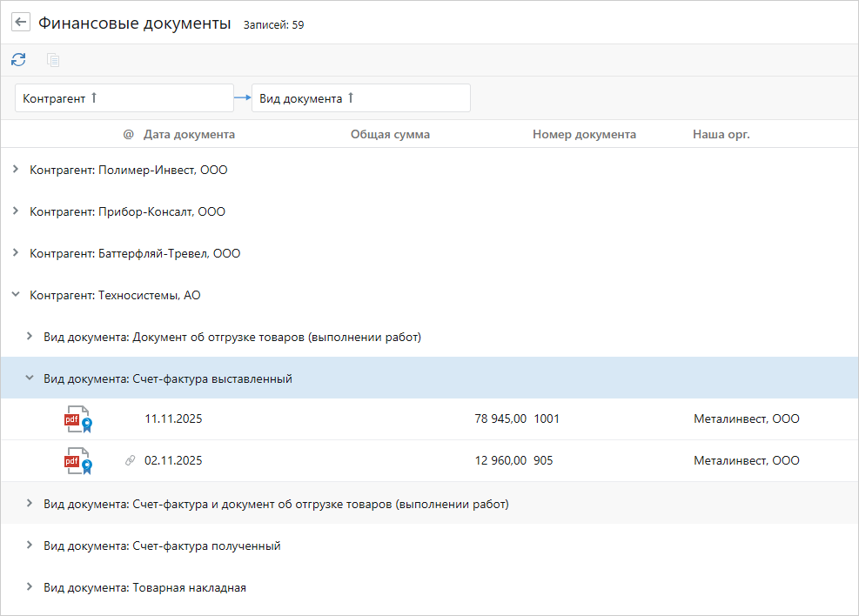Viewport: 859px width, 616px height.
Task: Open PDF icon for document 905
Action: [x=77, y=461]
